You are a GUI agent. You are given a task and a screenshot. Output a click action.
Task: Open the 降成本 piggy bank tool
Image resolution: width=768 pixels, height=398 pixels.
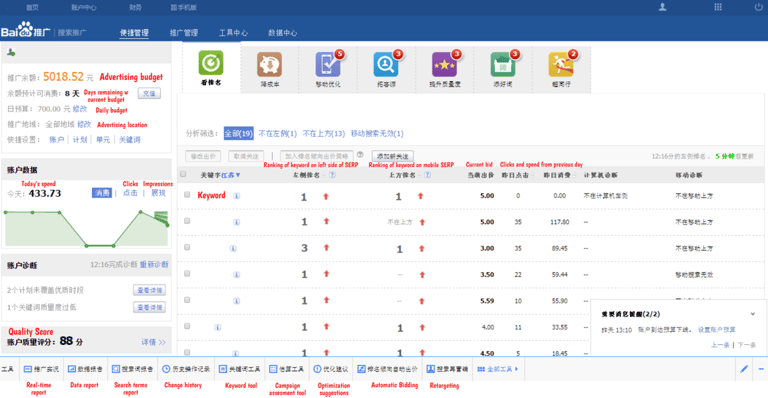[x=269, y=65]
